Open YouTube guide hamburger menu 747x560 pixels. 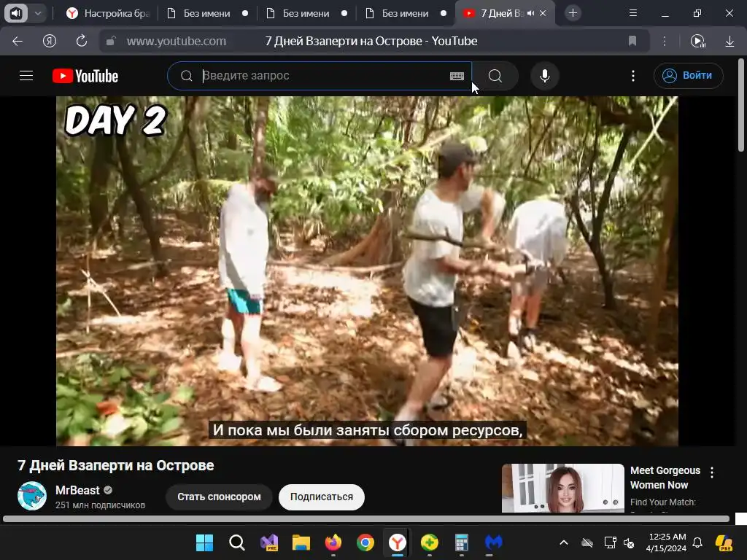26,76
